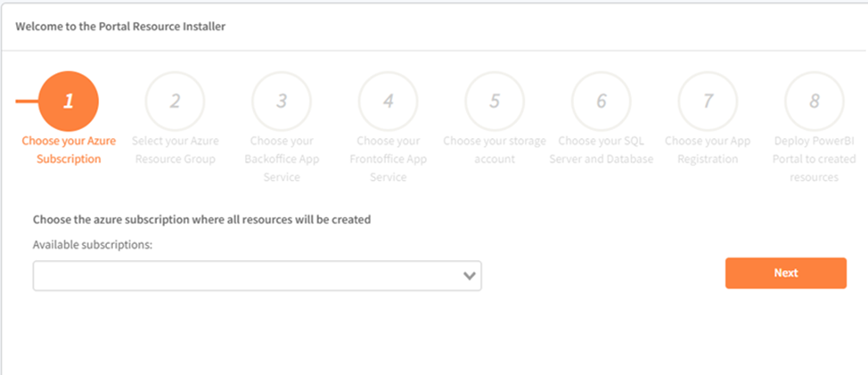
Task: Expand the subscriptions dropdown chevron arrow
Action: pos(470,276)
